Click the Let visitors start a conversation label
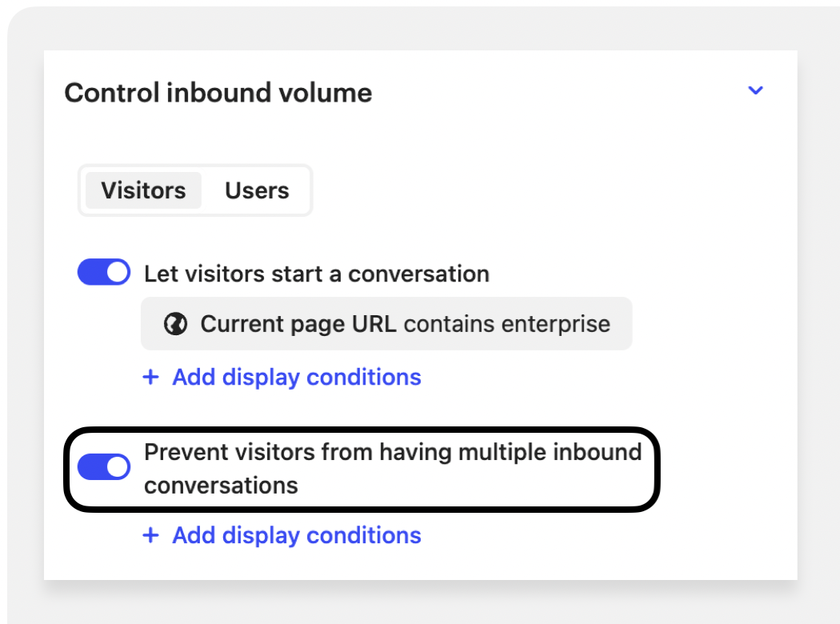The image size is (840, 624). [316, 274]
